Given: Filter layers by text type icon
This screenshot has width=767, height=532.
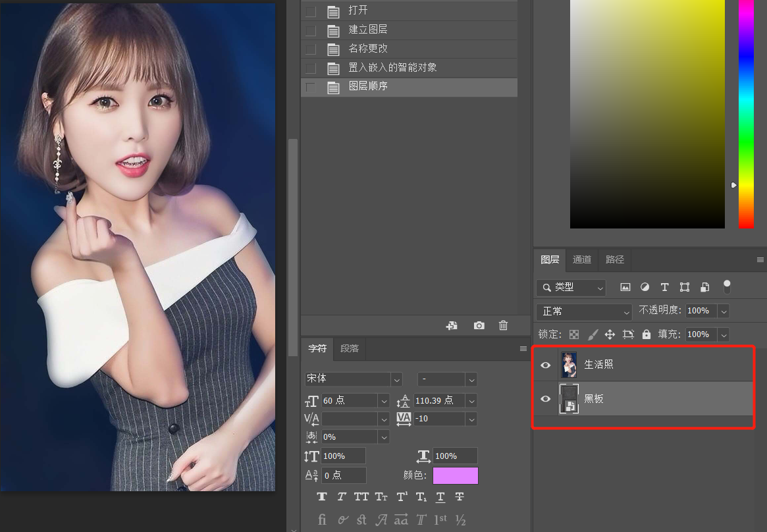Looking at the screenshot, I should point(665,287).
